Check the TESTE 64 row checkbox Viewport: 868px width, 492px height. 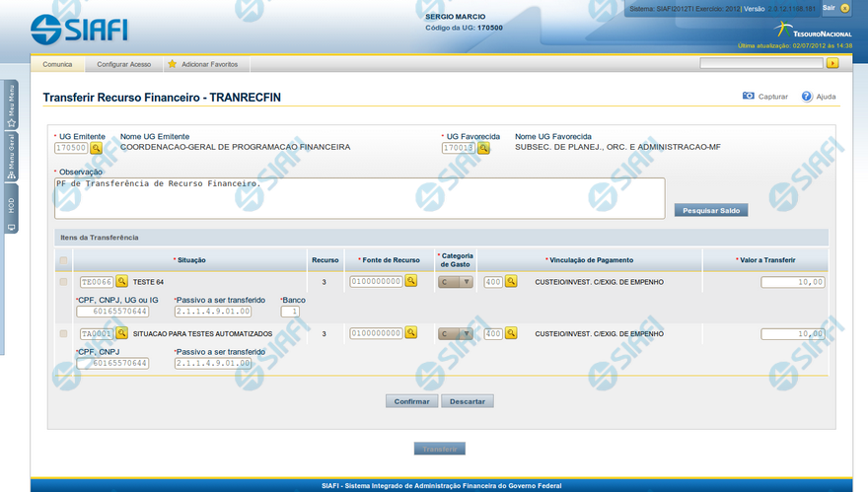(x=64, y=281)
